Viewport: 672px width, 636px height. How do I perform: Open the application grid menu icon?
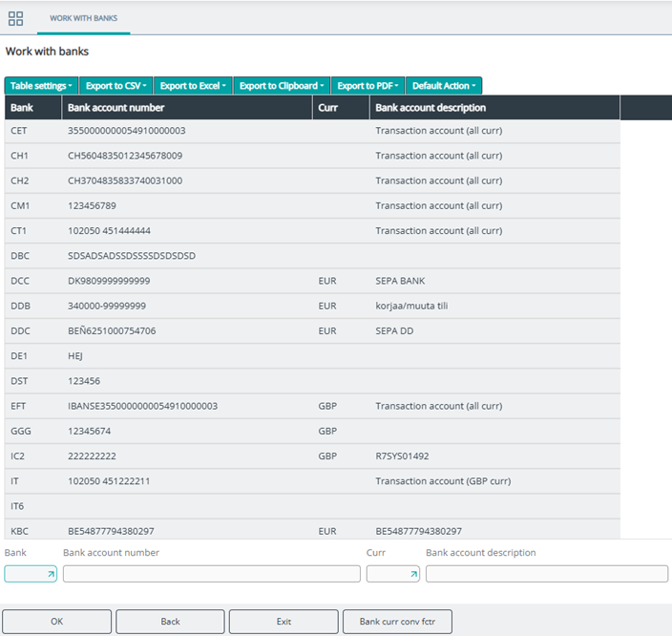click(x=15, y=18)
